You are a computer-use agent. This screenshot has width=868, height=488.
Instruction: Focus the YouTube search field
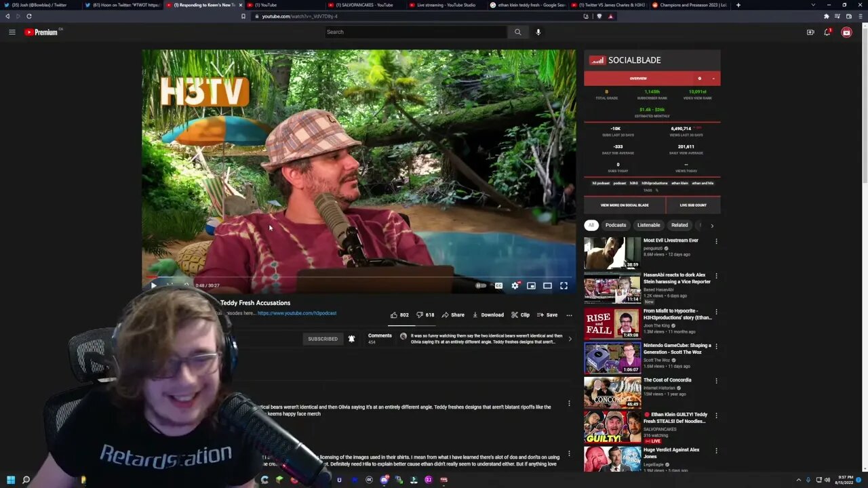click(x=415, y=32)
